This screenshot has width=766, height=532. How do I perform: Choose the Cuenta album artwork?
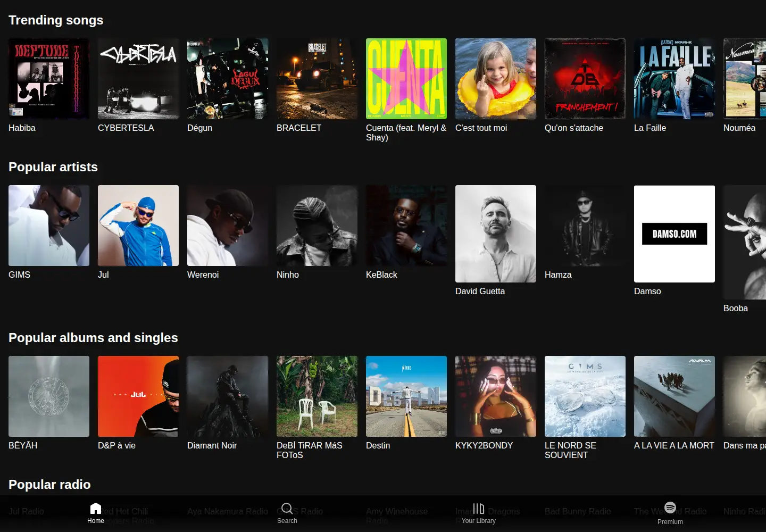[406, 79]
